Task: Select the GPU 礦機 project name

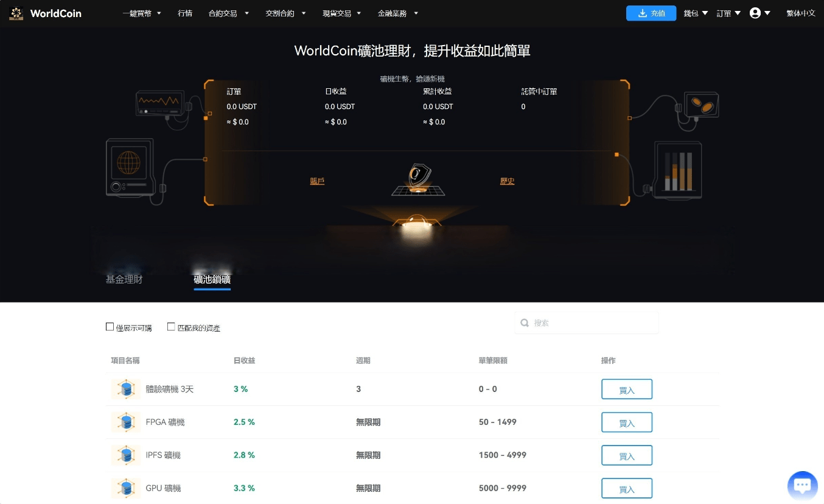Action: pyautogui.click(x=164, y=488)
